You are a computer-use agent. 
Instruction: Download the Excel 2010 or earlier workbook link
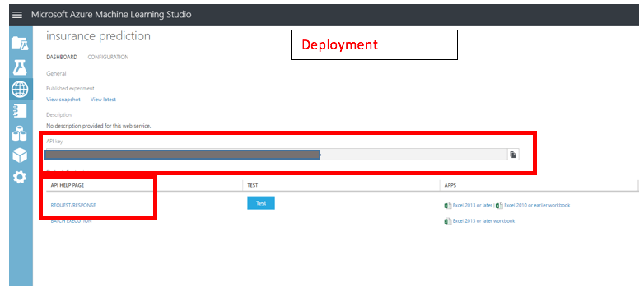tap(537, 205)
